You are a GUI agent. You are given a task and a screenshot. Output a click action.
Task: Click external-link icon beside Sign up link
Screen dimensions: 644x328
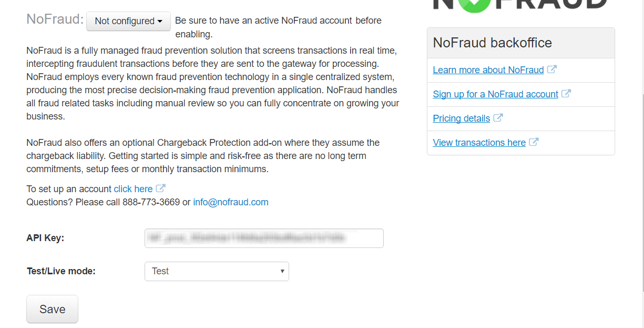(x=566, y=94)
